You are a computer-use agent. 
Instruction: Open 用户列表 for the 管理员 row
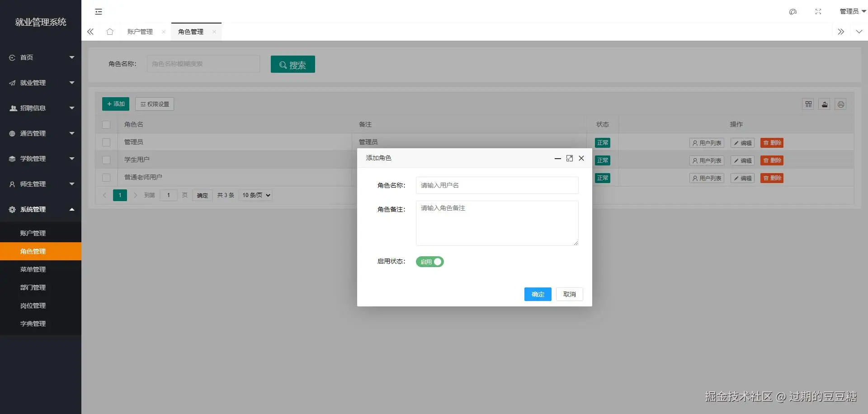coord(707,143)
